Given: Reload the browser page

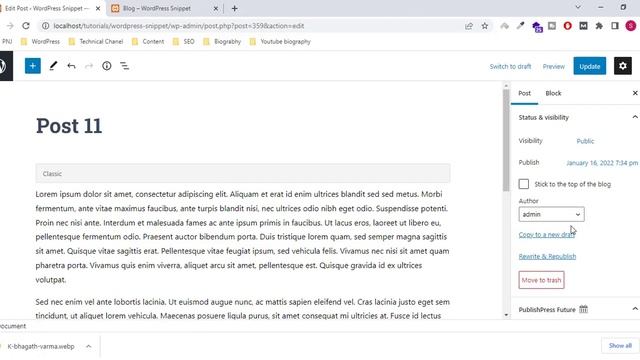Looking at the screenshot, I should [x=26, y=26].
